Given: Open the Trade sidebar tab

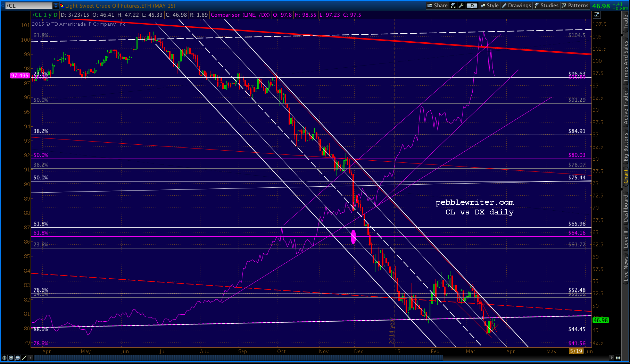Looking at the screenshot, I should (x=625, y=22).
